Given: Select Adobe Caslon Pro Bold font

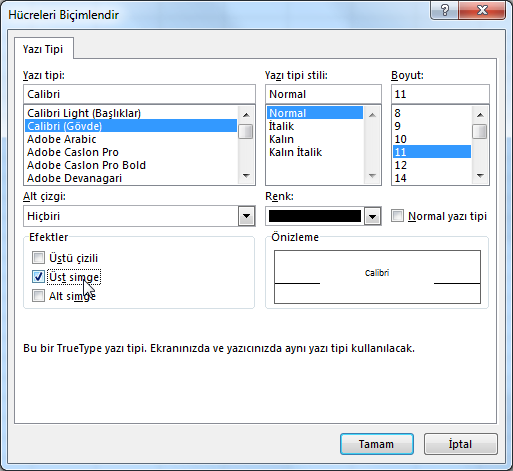Looking at the screenshot, I should (86, 165).
